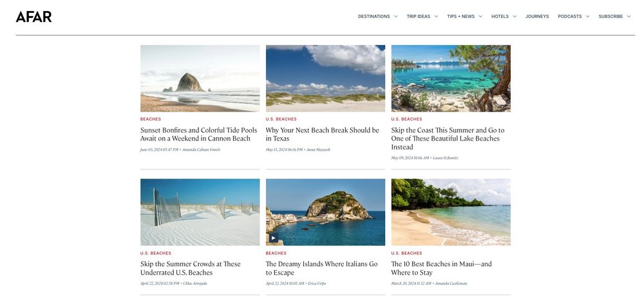
Task: Read the Texas beach break article
Action: click(x=323, y=135)
